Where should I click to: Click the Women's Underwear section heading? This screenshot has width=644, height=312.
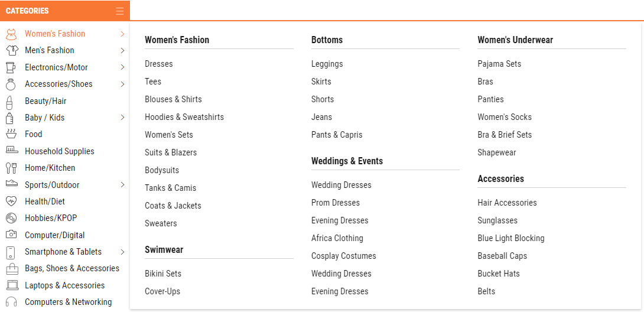[515, 40]
